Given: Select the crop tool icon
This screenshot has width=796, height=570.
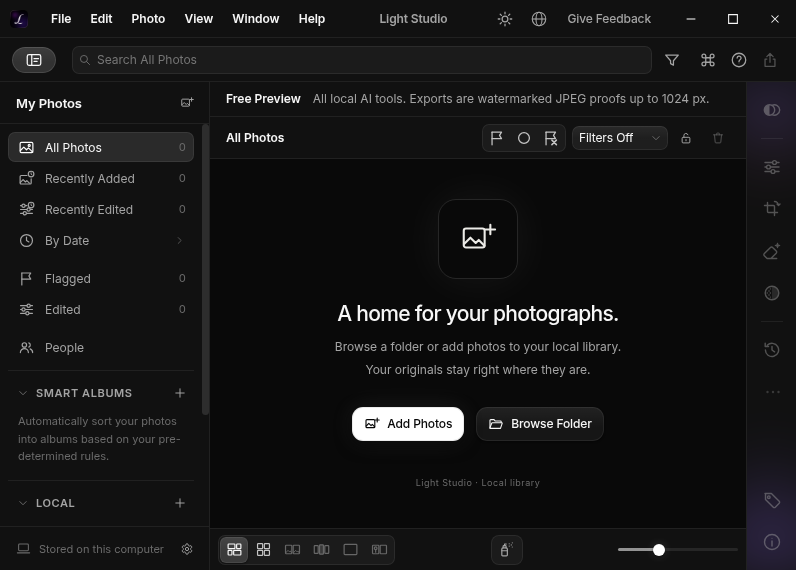Looking at the screenshot, I should click(772, 208).
